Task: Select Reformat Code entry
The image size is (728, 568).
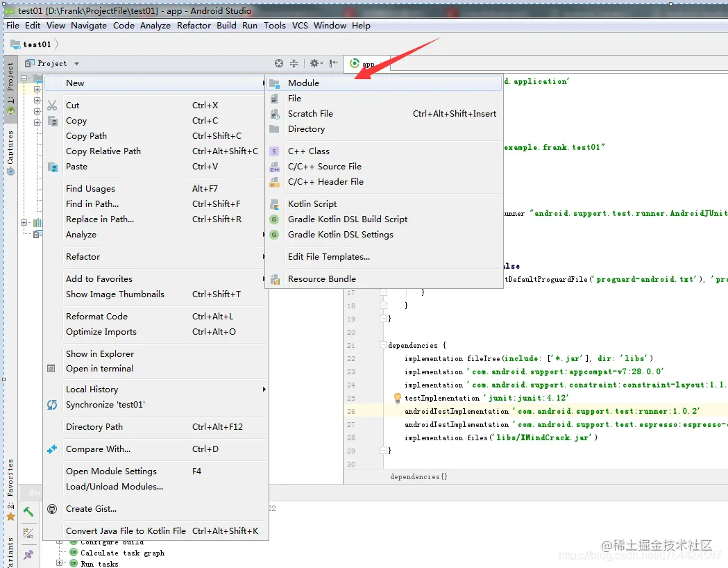Action: (156, 317)
